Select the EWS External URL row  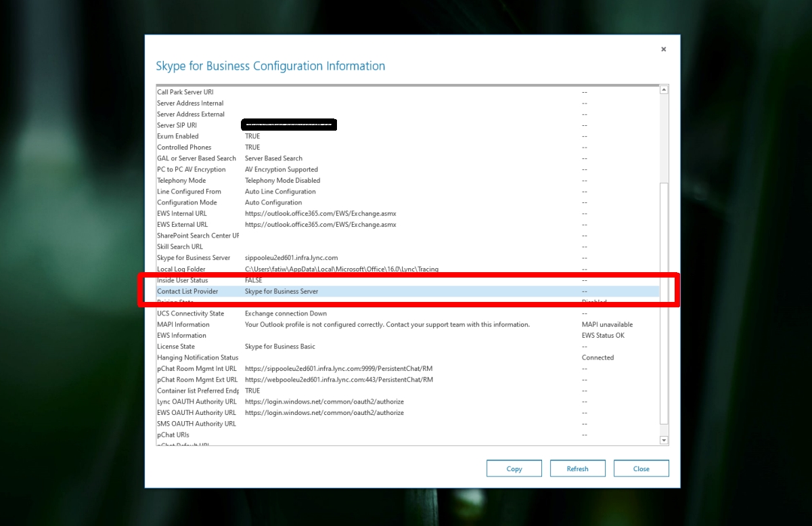408,225
